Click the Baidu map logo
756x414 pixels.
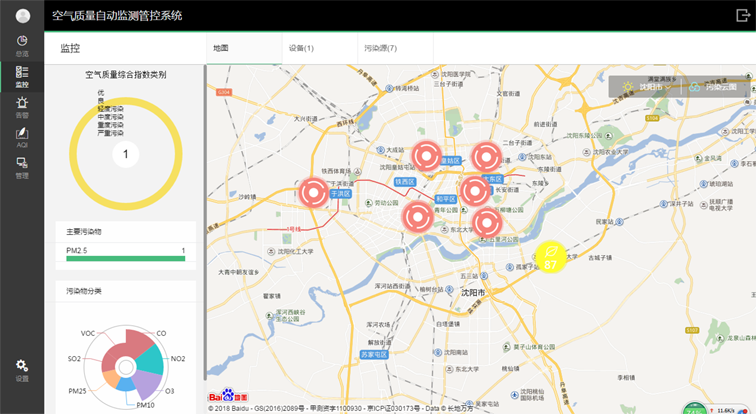click(x=228, y=396)
